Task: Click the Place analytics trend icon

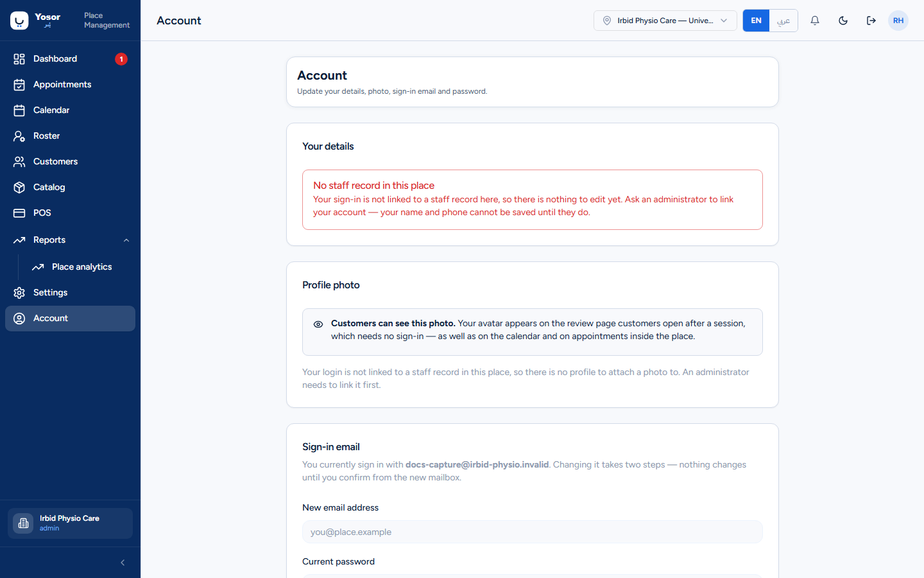Action: coord(38,267)
